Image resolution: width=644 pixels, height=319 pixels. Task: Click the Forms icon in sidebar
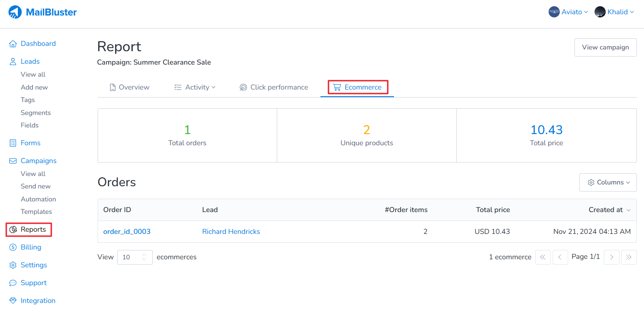(x=13, y=143)
